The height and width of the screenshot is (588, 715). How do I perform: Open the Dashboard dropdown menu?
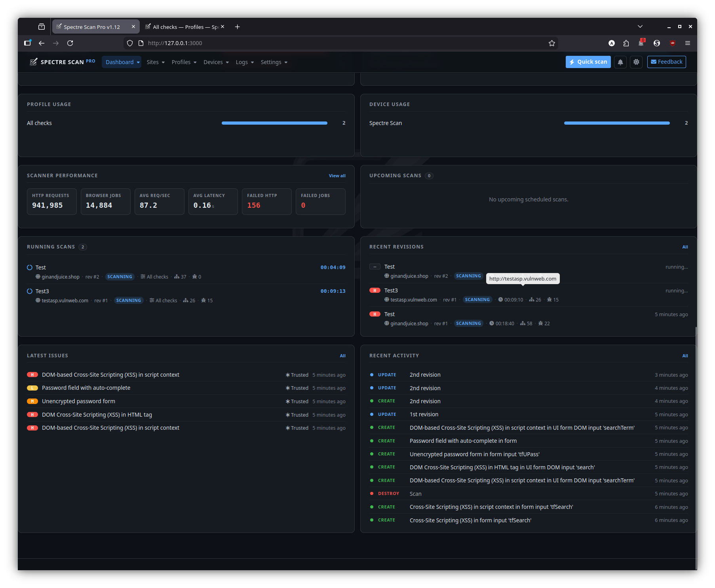122,62
